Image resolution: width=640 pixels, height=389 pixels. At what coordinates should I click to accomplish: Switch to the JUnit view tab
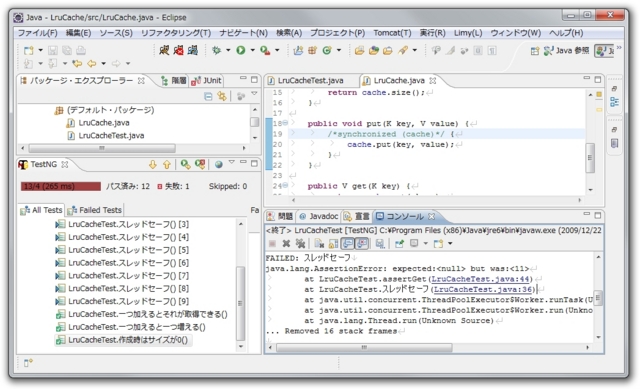coord(207,81)
